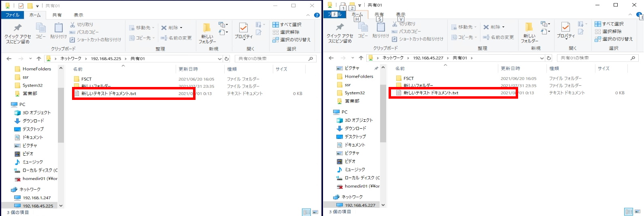Click パスのコピー in left window

[x=84, y=32]
